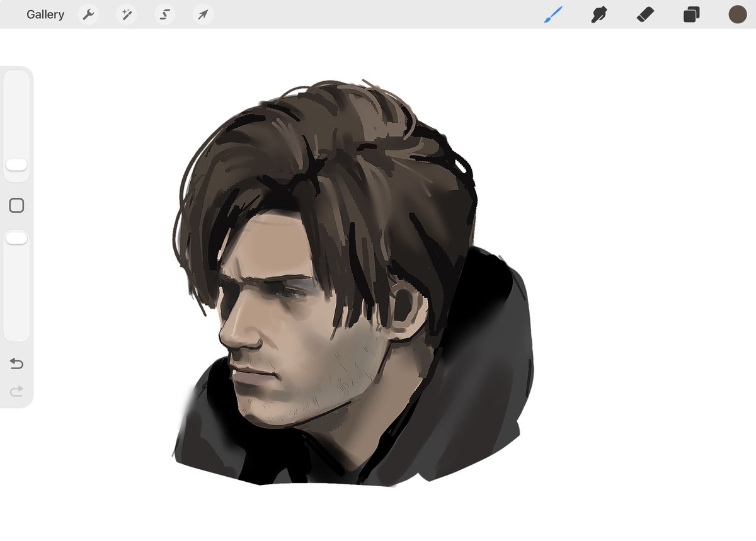The width and height of the screenshot is (756, 541).
Task: Undo the last stroke
Action: [x=16, y=364]
